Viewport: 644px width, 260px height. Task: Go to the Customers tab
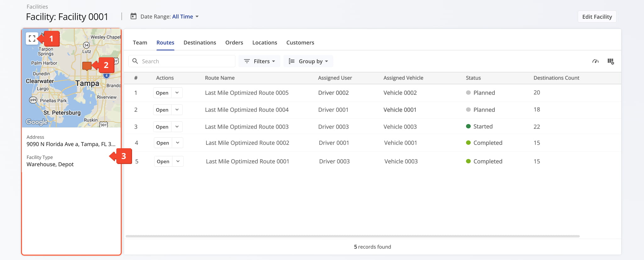point(300,42)
